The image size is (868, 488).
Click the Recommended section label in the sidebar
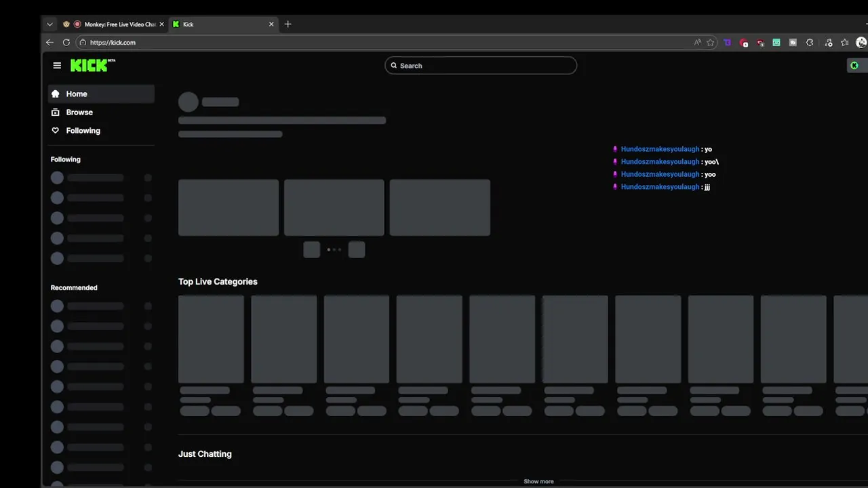click(x=74, y=287)
